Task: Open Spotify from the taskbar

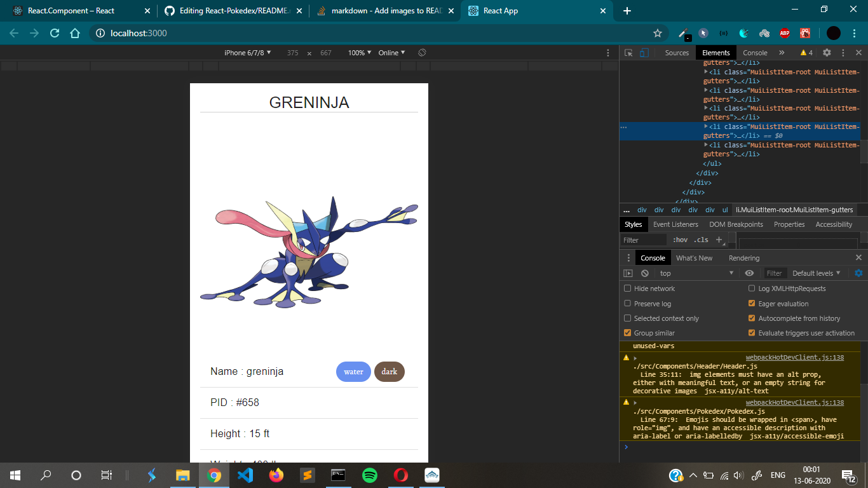Action: pyautogui.click(x=370, y=475)
